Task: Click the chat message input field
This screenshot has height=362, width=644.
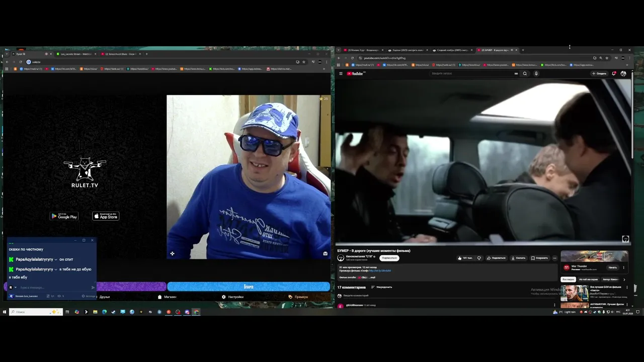Action: [x=54, y=288]
